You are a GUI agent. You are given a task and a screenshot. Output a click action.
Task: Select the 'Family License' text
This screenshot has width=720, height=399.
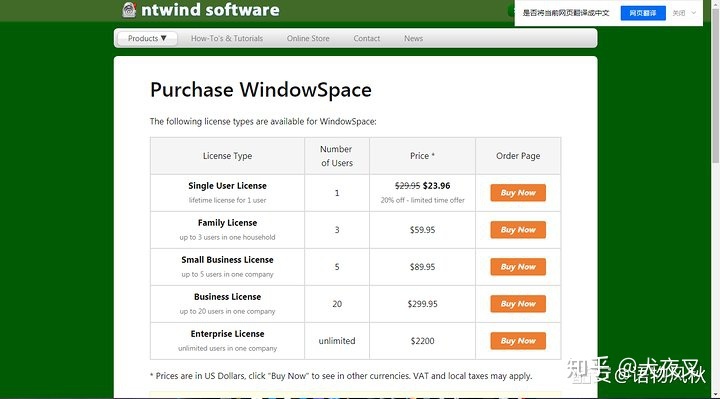coord(227,223)
